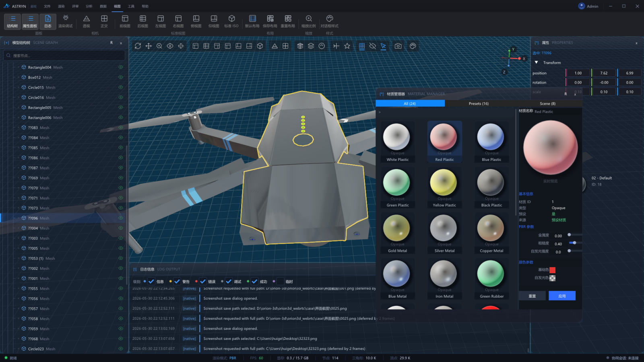Viewport: 644px width, 362px height.
Task: Switch camera to 透视 perspective mode
Action: coord(87,21)
